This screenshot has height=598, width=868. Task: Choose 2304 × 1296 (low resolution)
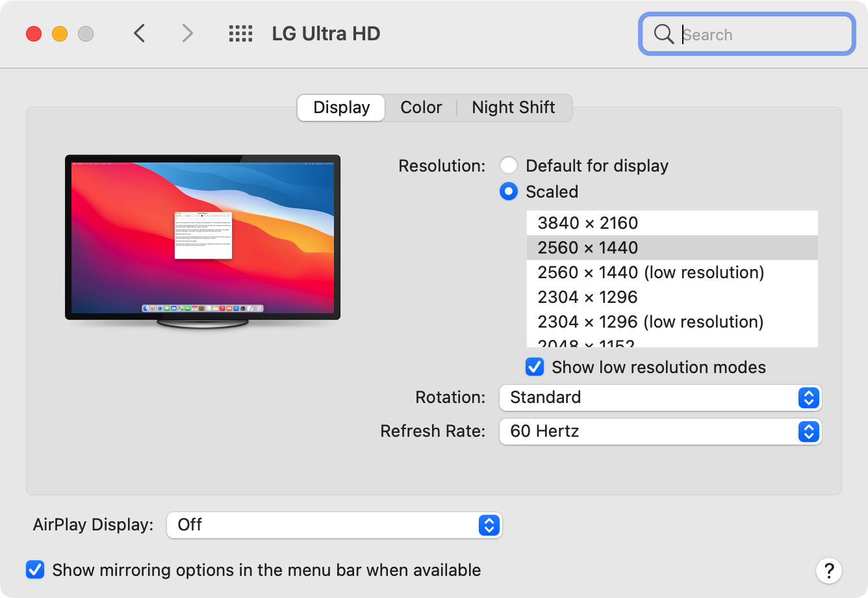pos(672,322)
